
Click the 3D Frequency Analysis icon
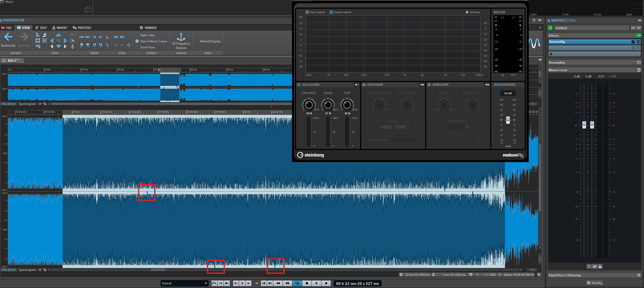coord(181,37)
